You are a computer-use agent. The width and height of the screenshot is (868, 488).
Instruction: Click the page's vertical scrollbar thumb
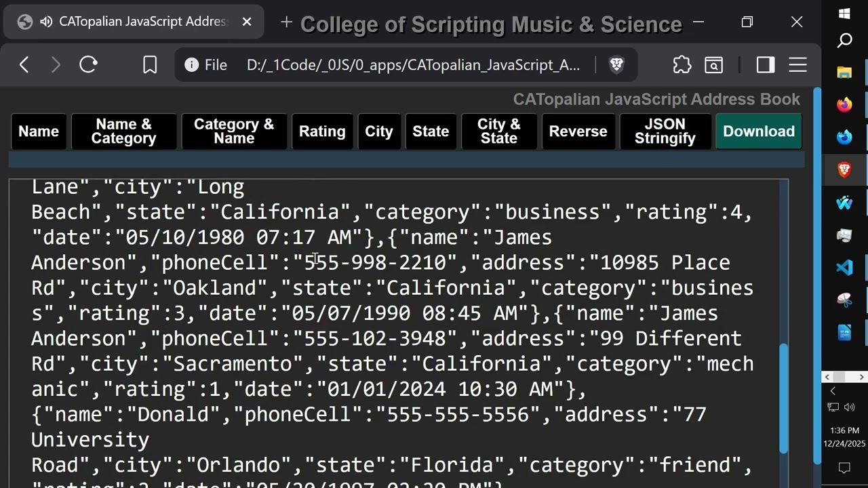(784, 396)
